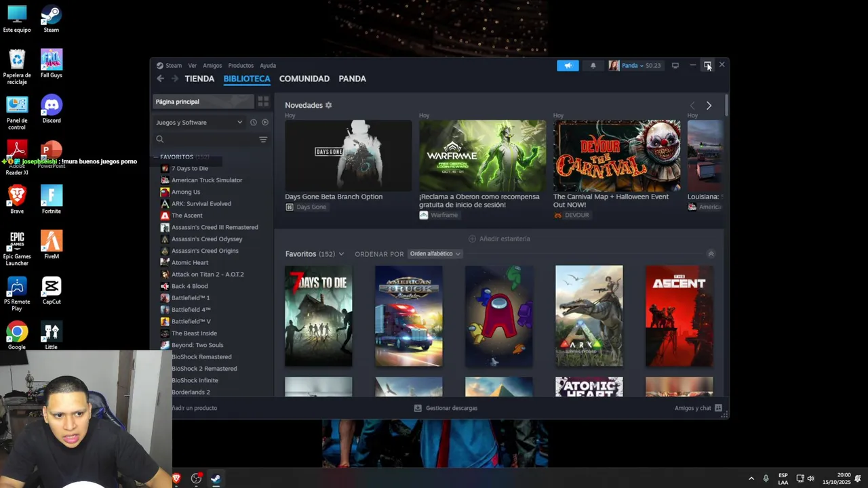
Task: Select Back 4 Blood in sidebar
Action: 190,287
